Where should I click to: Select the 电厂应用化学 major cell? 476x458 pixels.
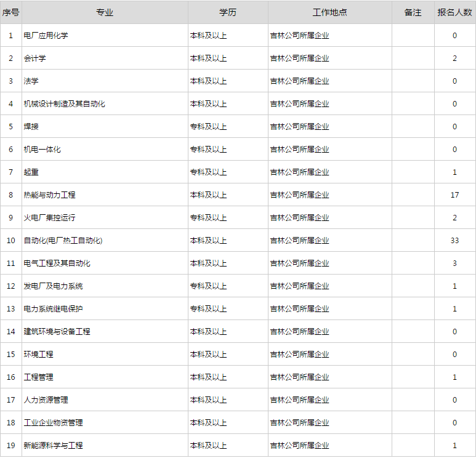click(x=46, y=36)
